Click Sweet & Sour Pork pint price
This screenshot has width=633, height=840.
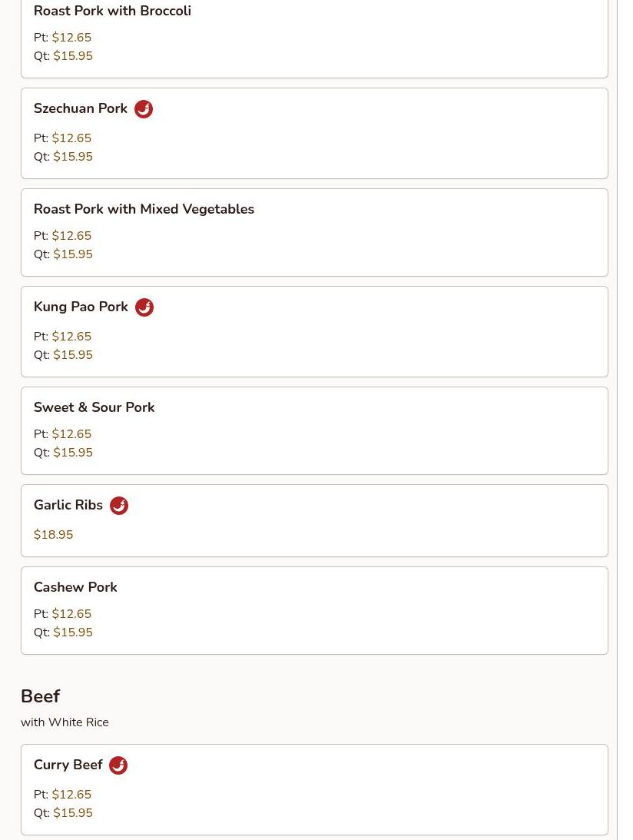[x=71, y=434]
